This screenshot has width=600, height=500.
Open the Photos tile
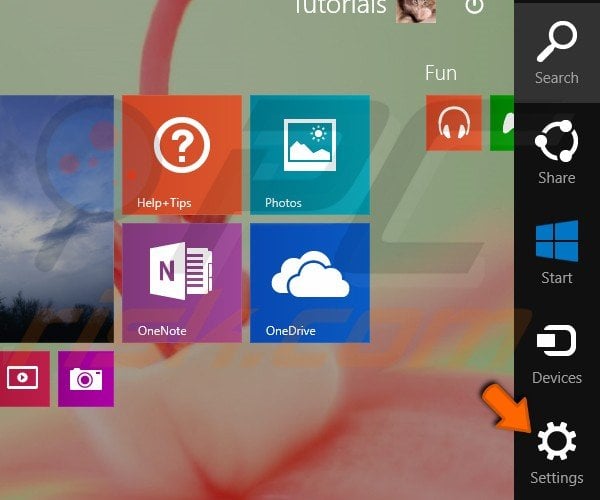(x=310, y=155)
